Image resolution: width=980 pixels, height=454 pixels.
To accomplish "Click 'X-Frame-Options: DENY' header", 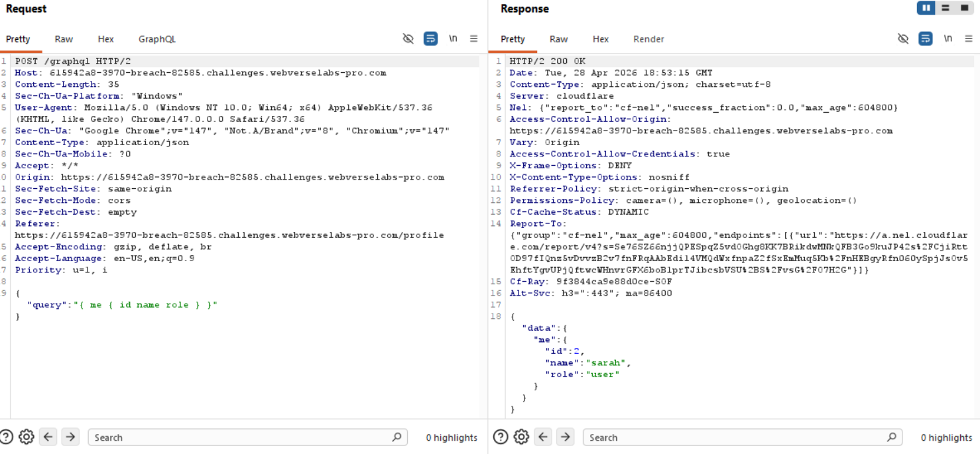I will coord(570,166).
